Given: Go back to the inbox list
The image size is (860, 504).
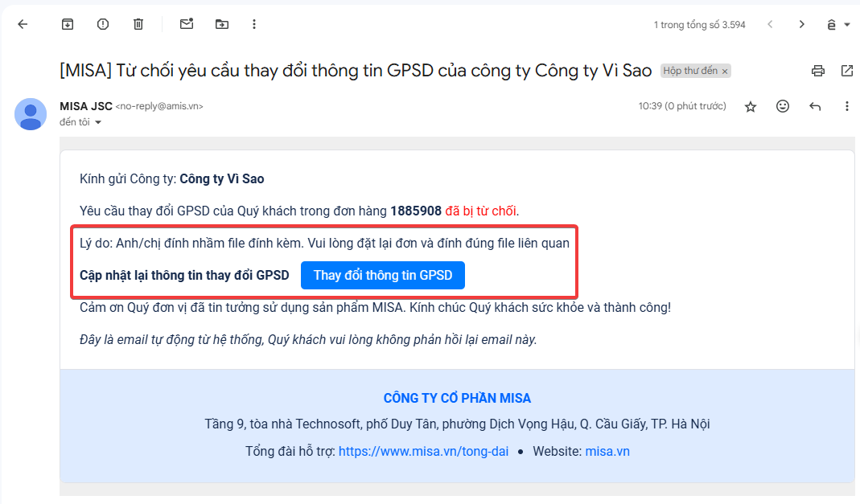Looking at the screenshot, I should (23, 24).
